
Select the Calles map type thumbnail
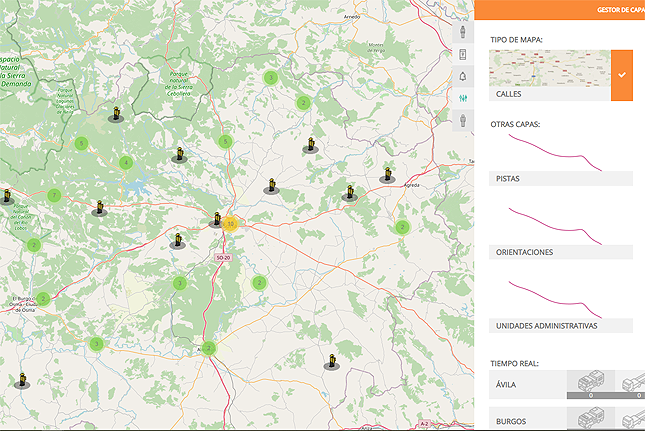coord(550,68)
